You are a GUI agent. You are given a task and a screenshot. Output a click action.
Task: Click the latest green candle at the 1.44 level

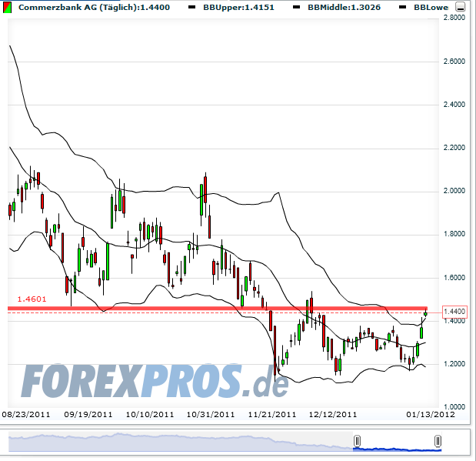click(x=425, y=313)
